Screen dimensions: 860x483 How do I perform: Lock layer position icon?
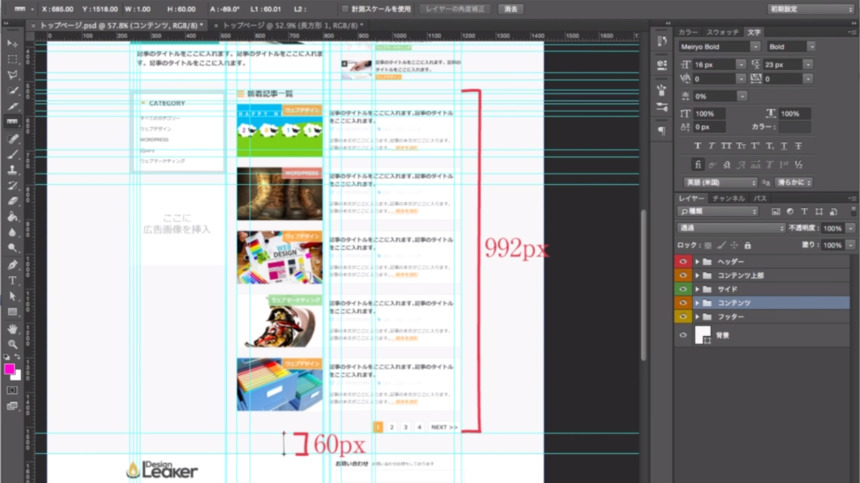734,246
